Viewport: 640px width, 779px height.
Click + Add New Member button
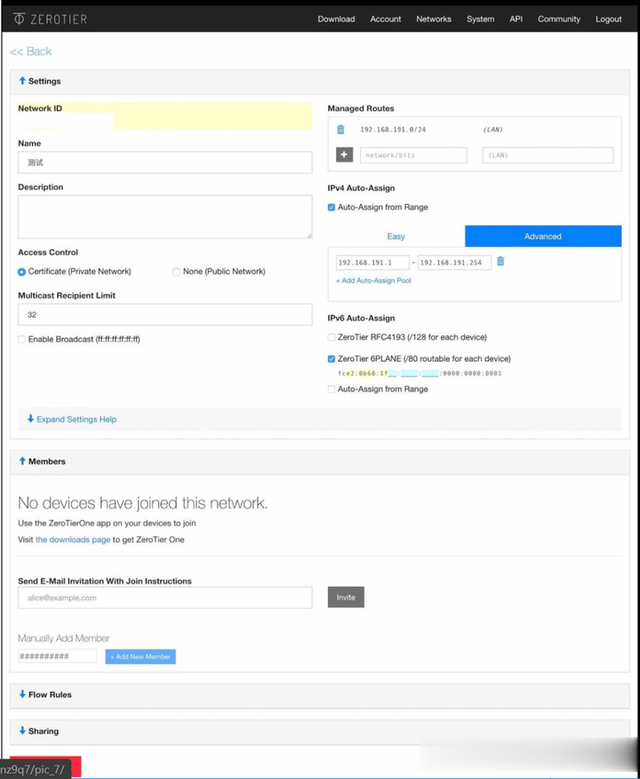[x=141, y=657]
